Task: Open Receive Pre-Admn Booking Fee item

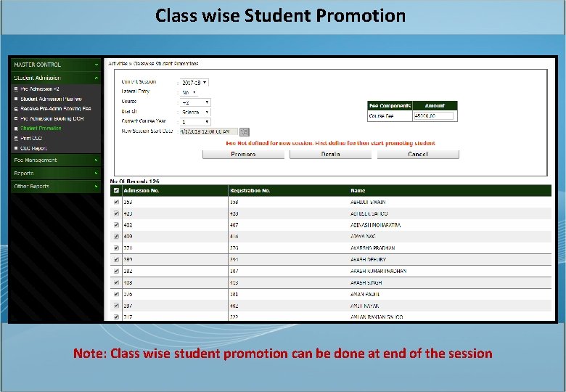Action: 56,109
